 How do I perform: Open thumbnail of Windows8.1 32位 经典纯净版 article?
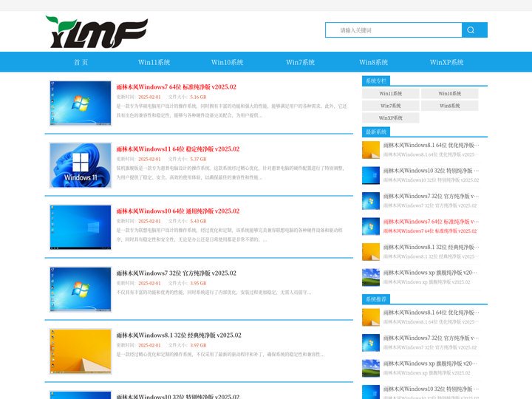[81, 352]
